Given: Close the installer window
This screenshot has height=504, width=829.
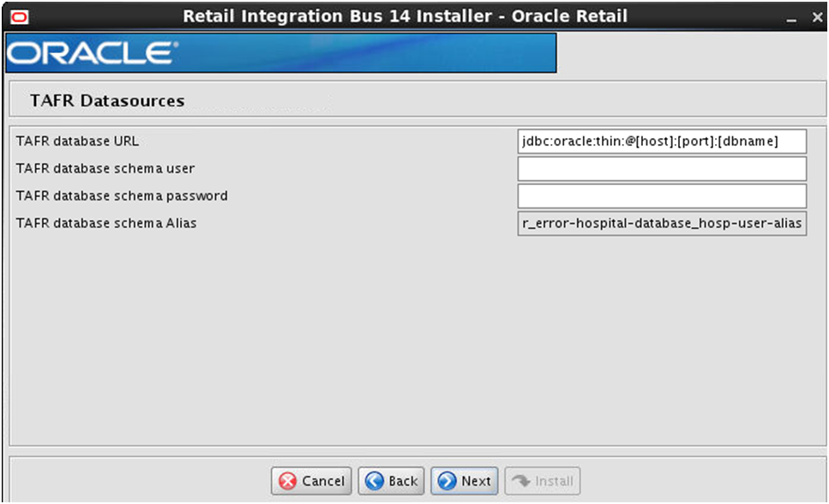Looking at the screenshot, I should [x=817, y=17].
